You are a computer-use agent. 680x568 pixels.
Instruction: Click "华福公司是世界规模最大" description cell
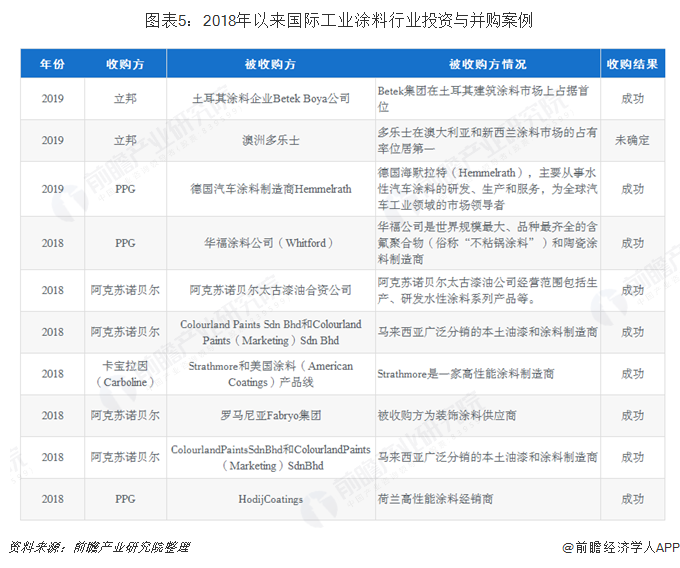487,243
